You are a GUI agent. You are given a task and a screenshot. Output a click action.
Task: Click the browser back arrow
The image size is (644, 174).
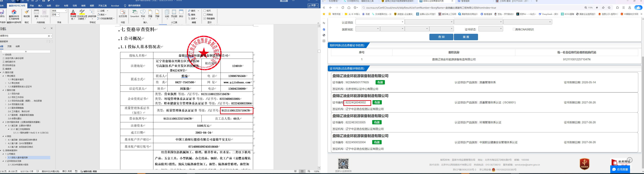point(331,8)
